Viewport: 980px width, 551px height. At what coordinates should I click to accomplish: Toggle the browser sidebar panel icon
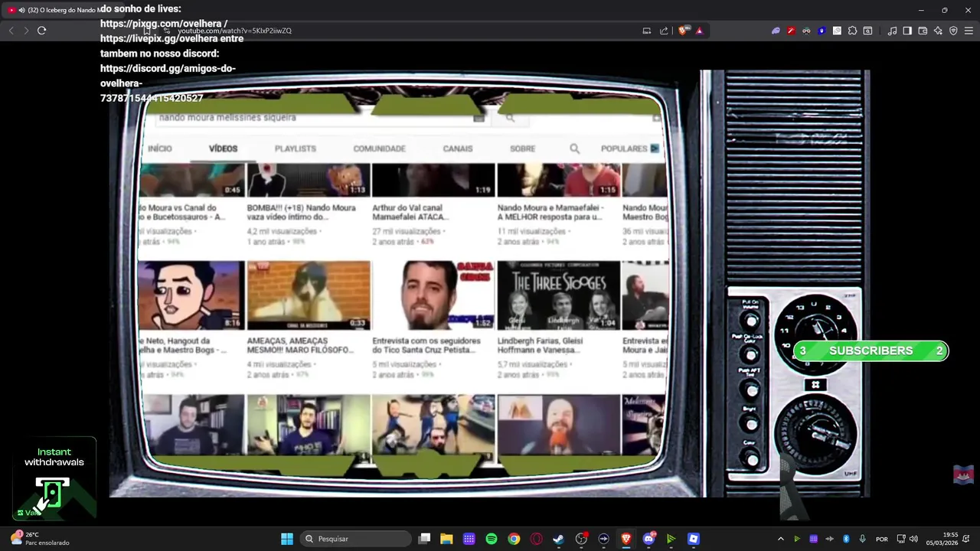tap(907, 31)
